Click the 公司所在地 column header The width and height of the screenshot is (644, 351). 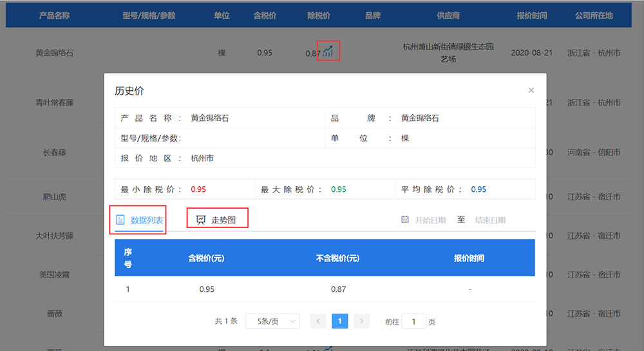(x=594, y=15)
